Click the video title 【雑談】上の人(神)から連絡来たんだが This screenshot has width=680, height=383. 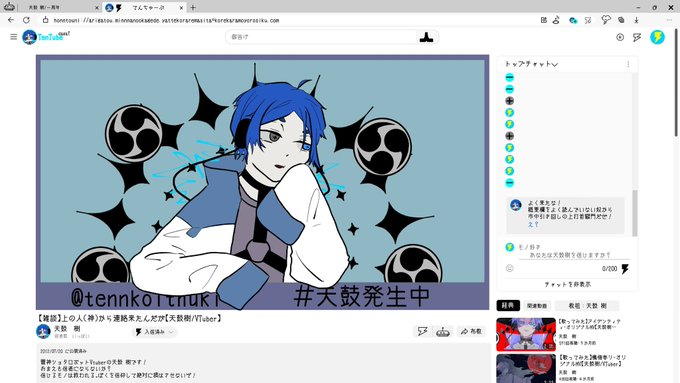[x=130, y=318]
